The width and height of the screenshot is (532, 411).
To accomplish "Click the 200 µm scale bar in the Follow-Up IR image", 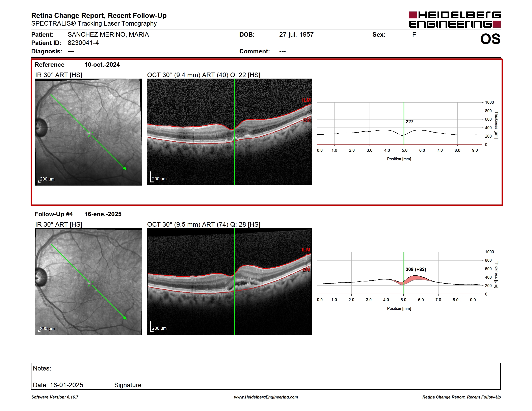I will (47, 329).
